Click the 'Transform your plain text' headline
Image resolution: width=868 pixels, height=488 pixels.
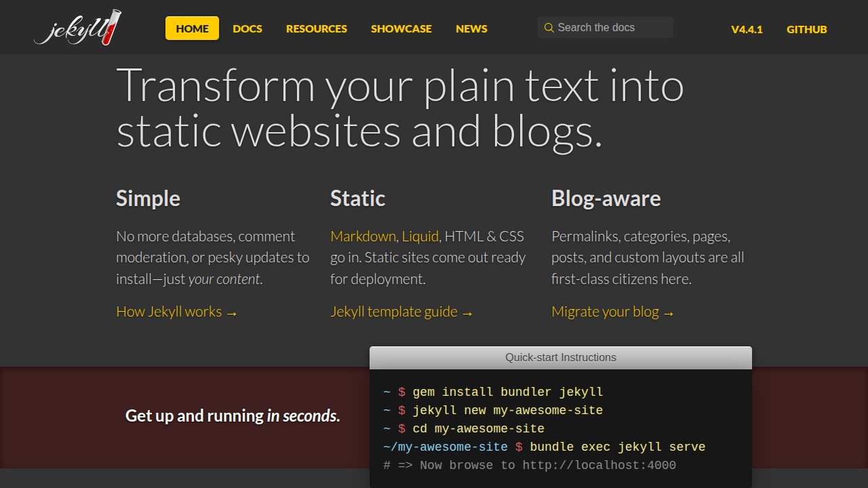click(x=400, y=107)
